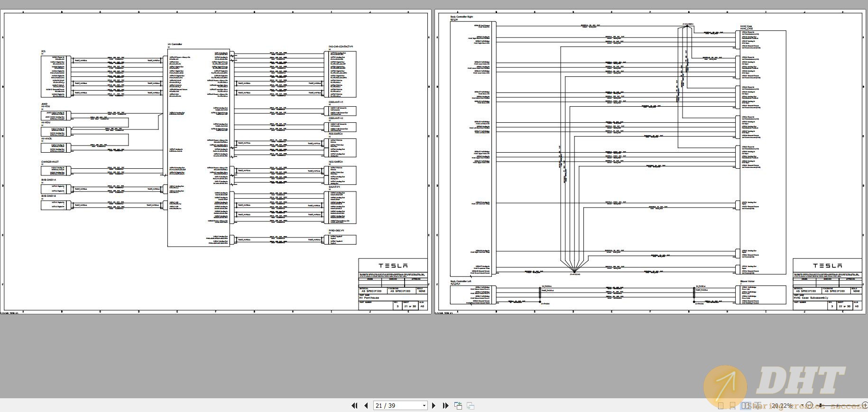Click the HV Penthouse title block text

click(369, 298)
